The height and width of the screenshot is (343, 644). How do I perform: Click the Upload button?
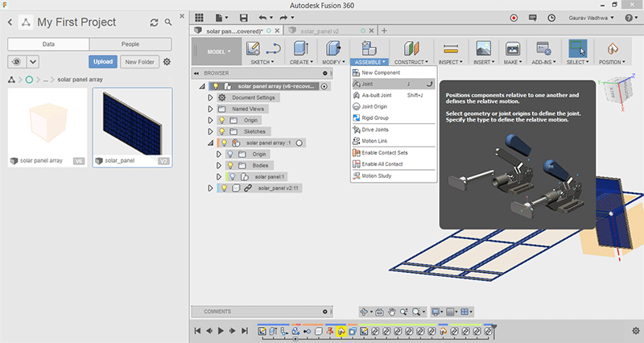tap(102, 61)
